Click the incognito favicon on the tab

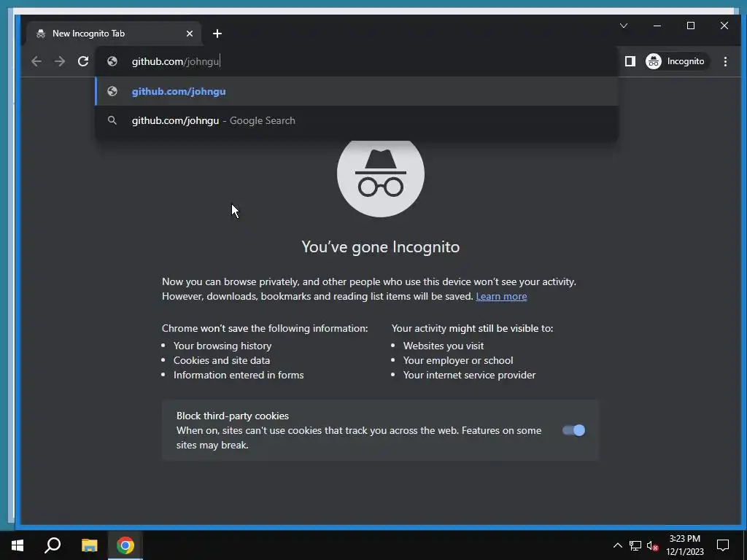click(41, 34)
